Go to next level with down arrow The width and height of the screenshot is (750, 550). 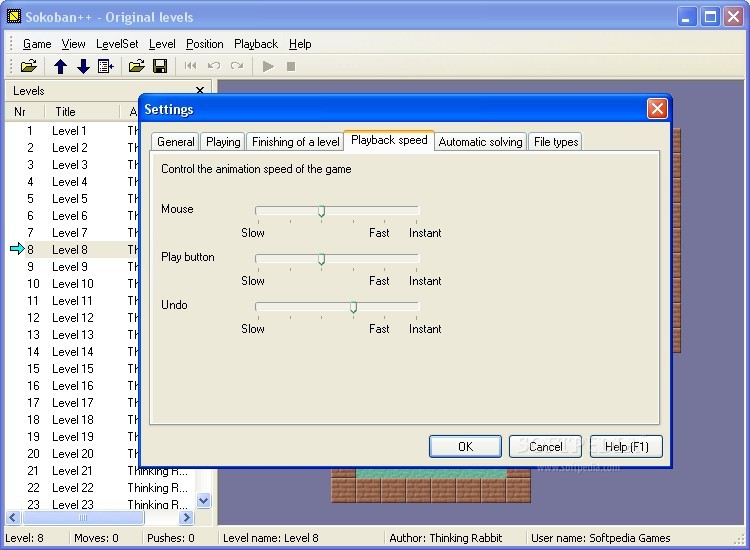click(x=83, y=66)
